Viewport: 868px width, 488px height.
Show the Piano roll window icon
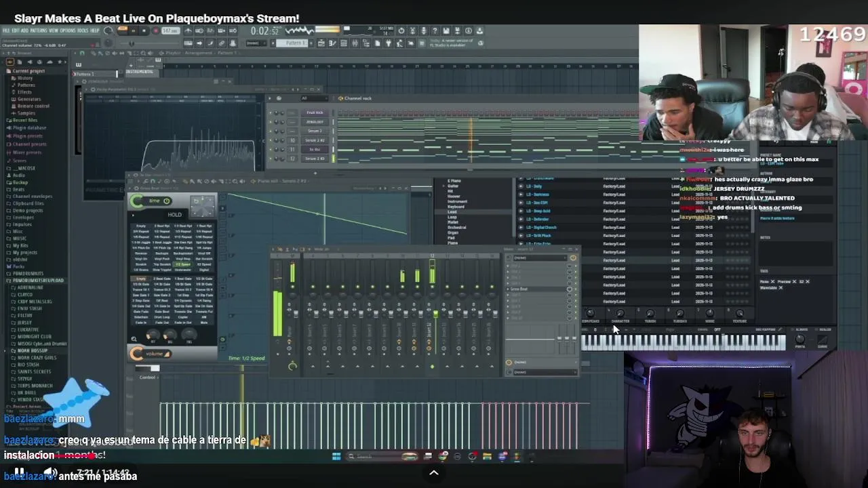pos(332,43)
